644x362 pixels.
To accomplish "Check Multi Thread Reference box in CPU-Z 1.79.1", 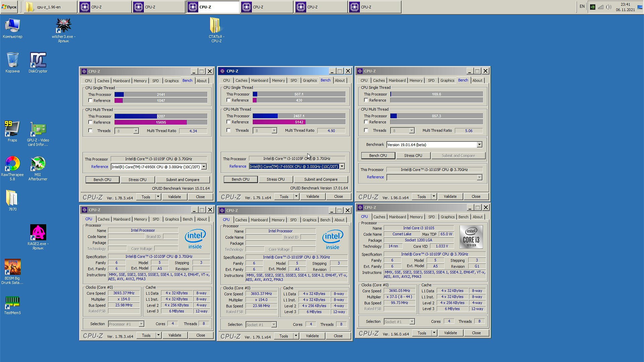I will (228, 122).
